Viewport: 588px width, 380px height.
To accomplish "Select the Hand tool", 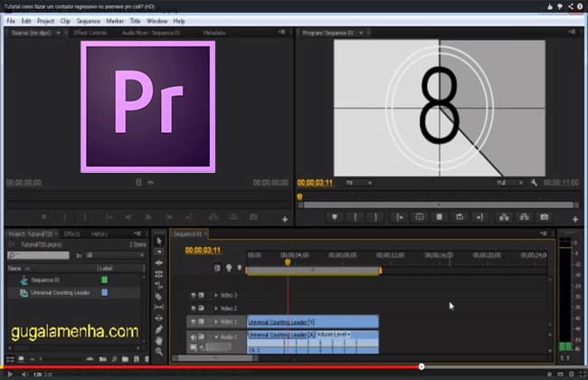I will pyautogui.click(x=159, y=340).
